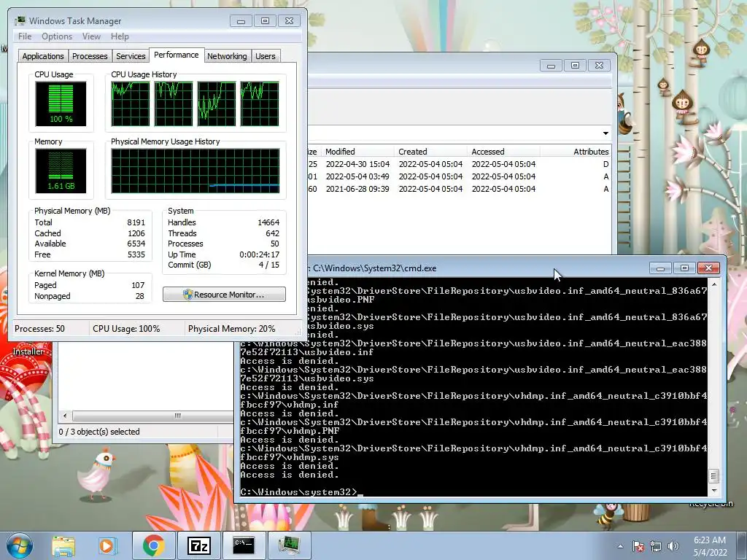Select 7-Zip row modified 2022-04-30 15:04
Image resolution: width=747 pixels, height=560 pixels.
460,164
